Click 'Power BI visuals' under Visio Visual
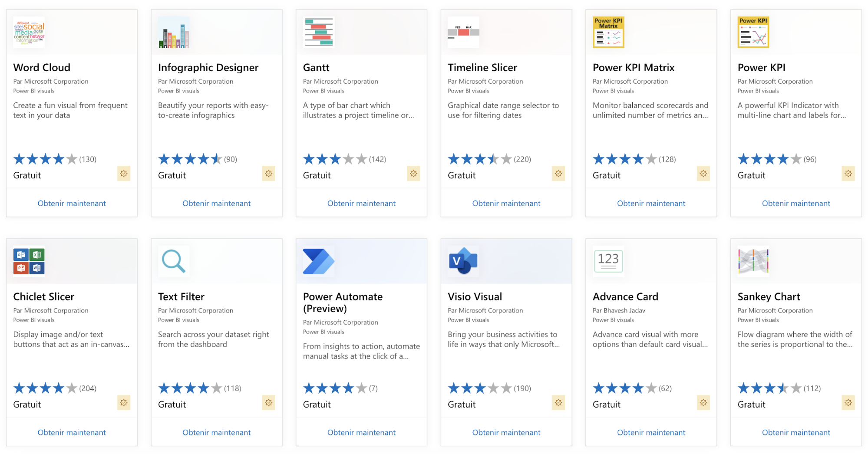868x454 pixels. 469,320
